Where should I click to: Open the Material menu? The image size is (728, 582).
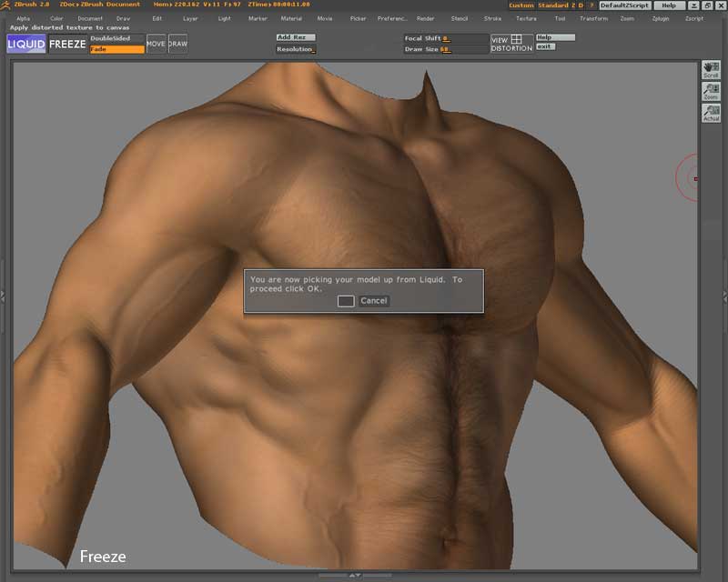(x=291, y=18)
